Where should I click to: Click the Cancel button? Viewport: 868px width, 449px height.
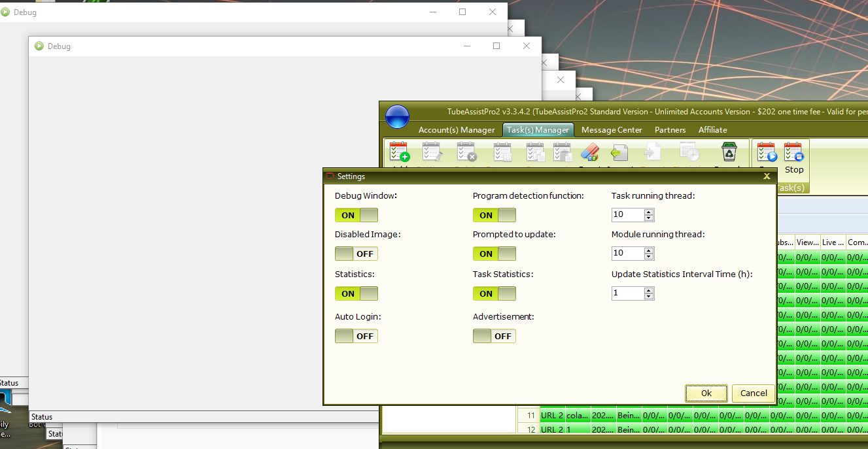click(x=754, y=393)
